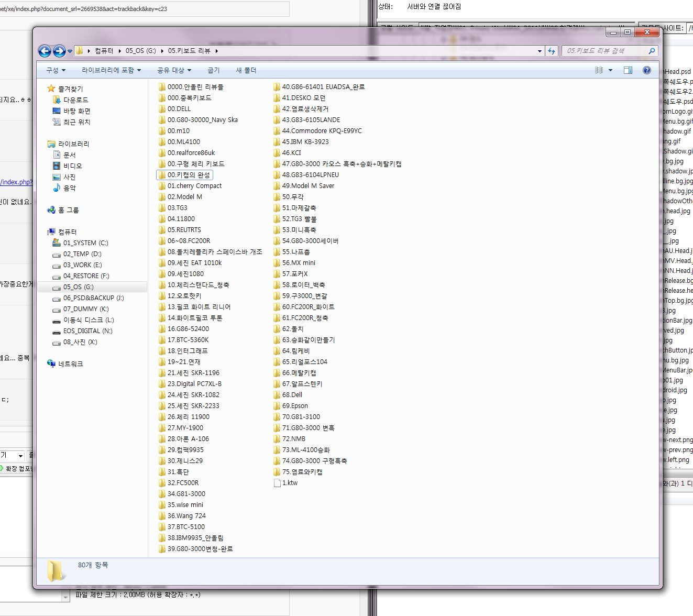This screenshot has height=616, width=693.
Task: Select 네트워크 in the navigation pane
Action: [65, 364]
